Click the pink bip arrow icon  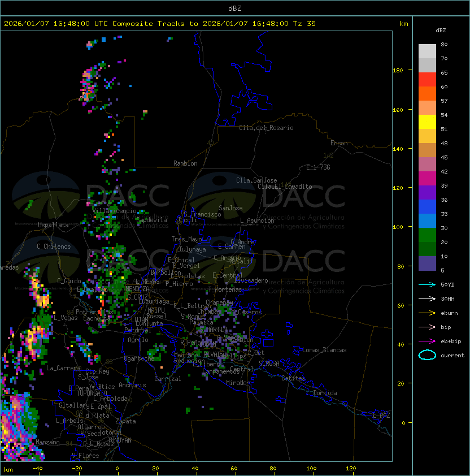[427, 327]
